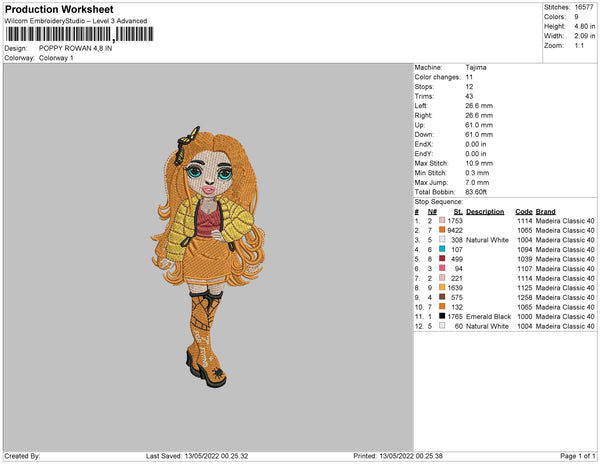Choose the cyan swatch in stop row 4
600x464 pixels.
point(442,249)
